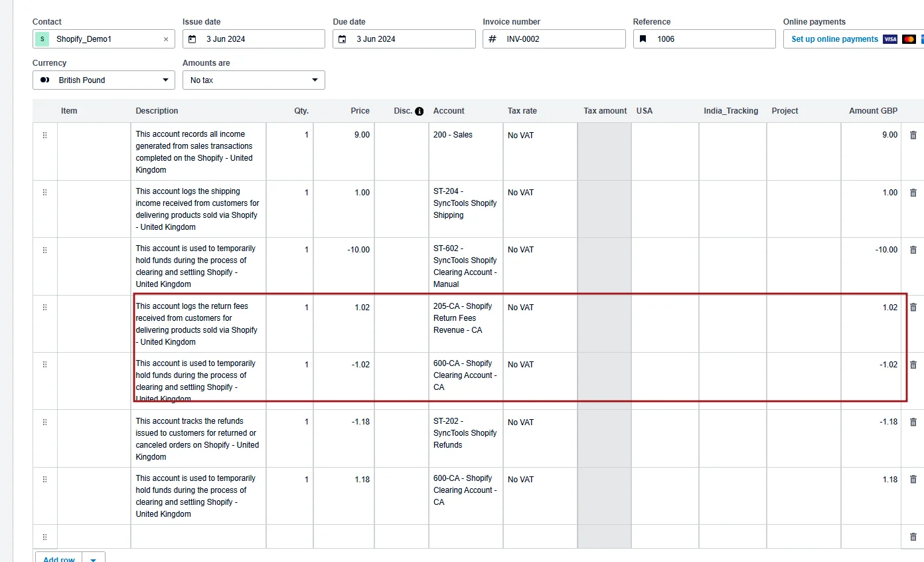Grab the drag handle of first line item
The width and height of the screenshot is (924, 562).
pos(44,135)
